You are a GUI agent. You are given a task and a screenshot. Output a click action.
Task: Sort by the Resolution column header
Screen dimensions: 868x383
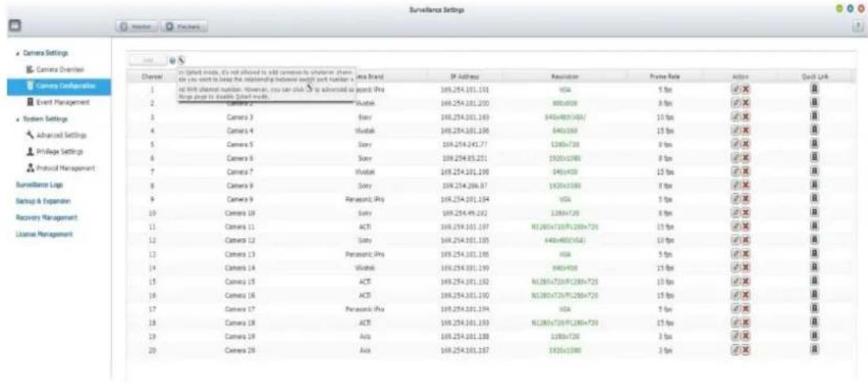pyautogui.click(x=565, y=78)
